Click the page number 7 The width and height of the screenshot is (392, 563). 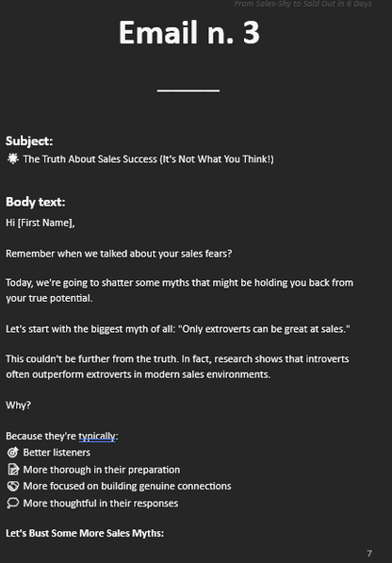tap(369, 554)
